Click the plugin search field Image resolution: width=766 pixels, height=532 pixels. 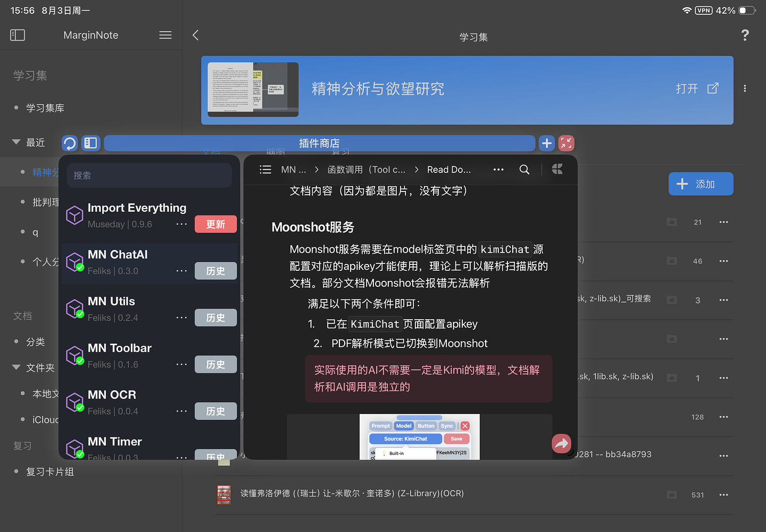pos(149,176)
